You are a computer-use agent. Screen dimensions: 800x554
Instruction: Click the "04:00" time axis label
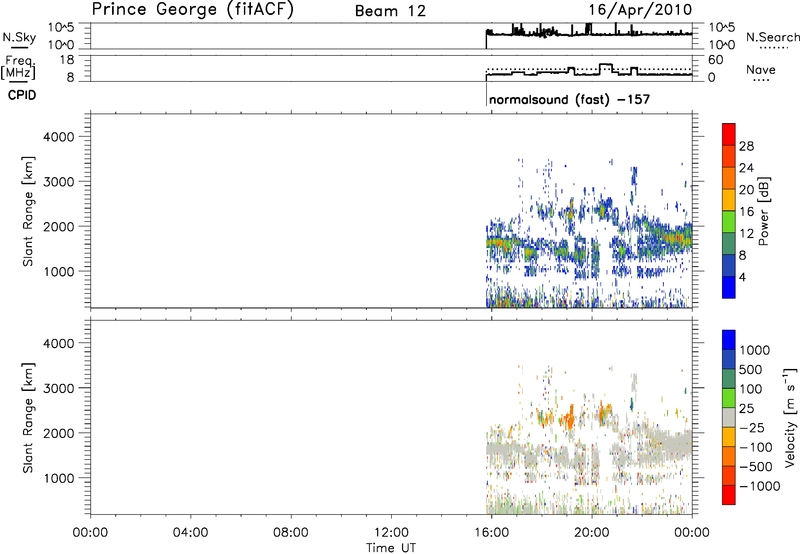[x=190, y=533]
